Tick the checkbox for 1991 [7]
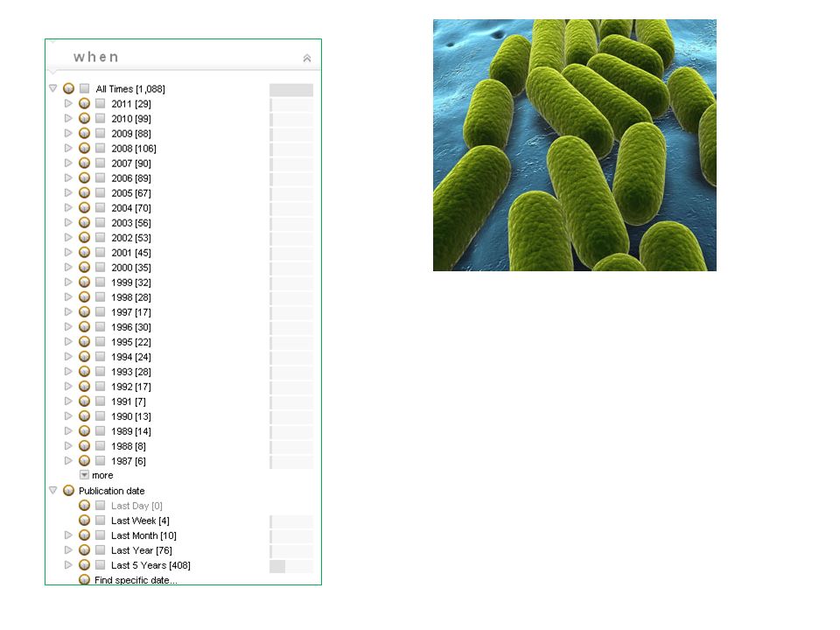 [x=100, y=401]
